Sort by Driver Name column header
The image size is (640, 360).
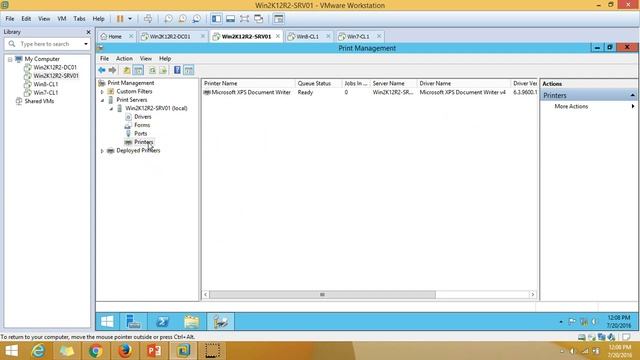[x=464, y=83]
